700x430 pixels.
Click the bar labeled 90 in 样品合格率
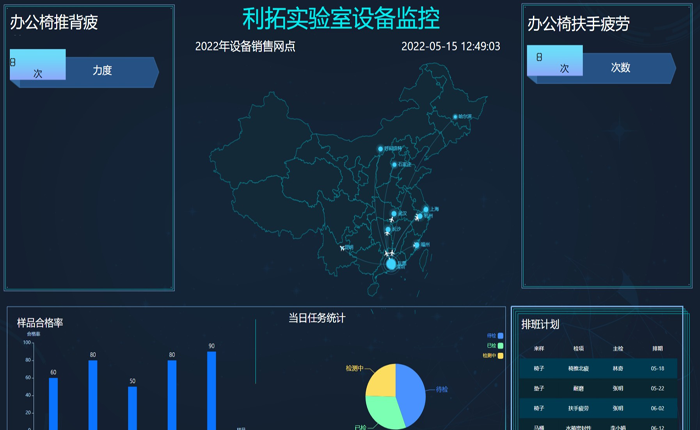pyautogui.click(x=211, y=389)
